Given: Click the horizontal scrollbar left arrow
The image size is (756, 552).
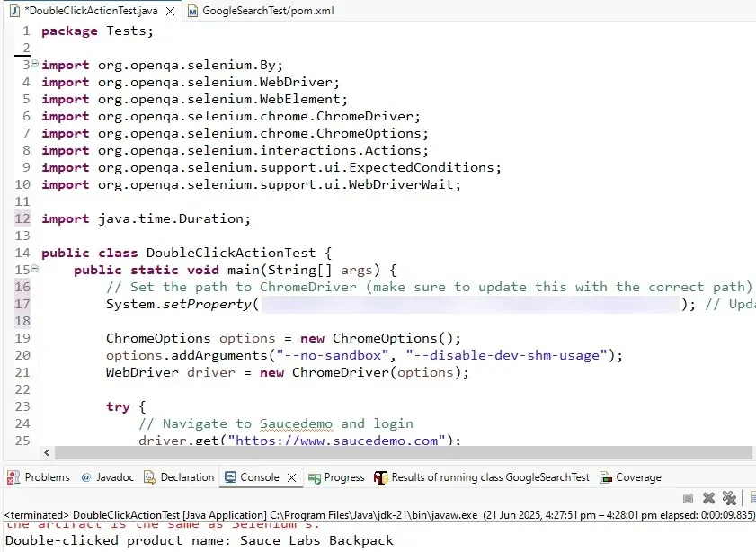Looking at the screenshot, I should pos(47,452).
